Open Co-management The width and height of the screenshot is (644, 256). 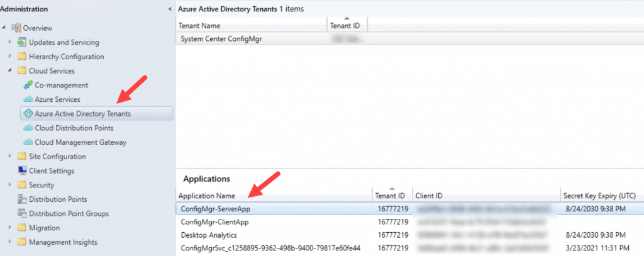[62, 85]
